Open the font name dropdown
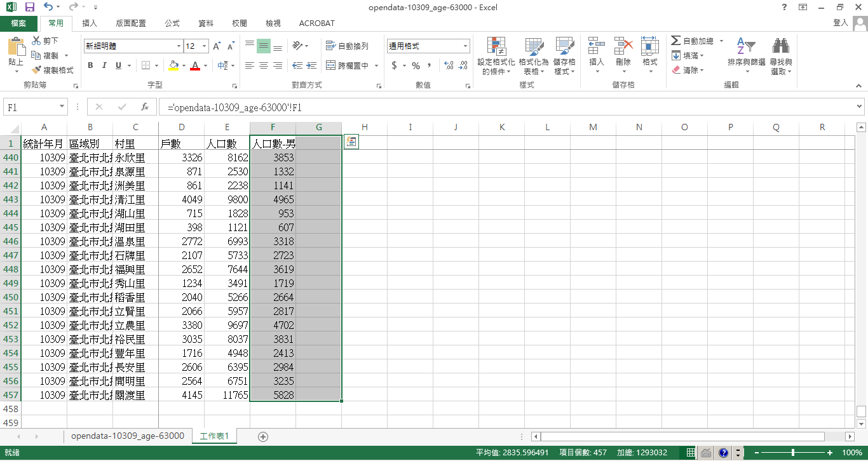 pos(179,46)
